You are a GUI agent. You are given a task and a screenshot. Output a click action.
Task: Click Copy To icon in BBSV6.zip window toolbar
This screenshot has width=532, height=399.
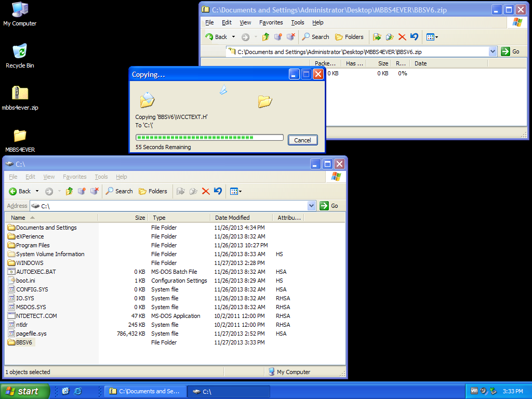(389, 37)
